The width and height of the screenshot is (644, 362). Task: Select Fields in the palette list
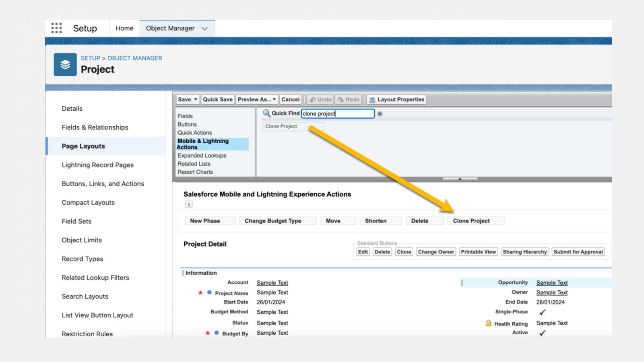[185, 116]
